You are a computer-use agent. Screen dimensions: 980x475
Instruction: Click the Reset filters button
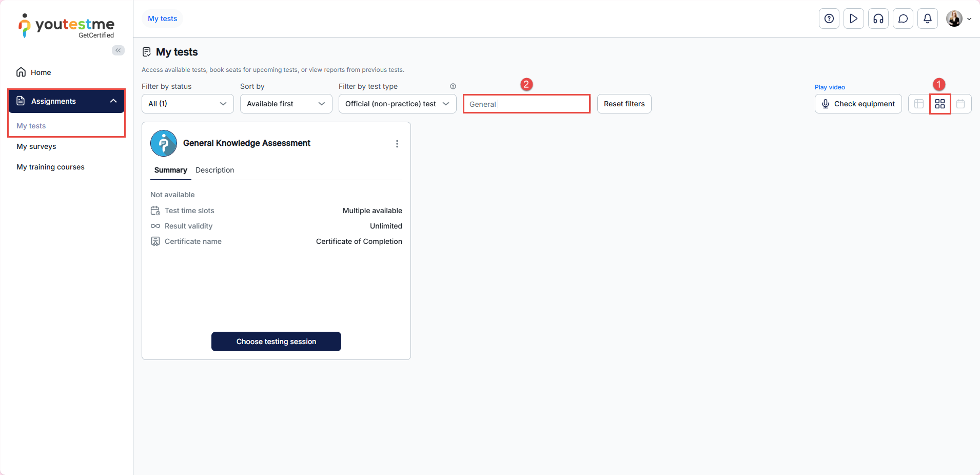624,104
